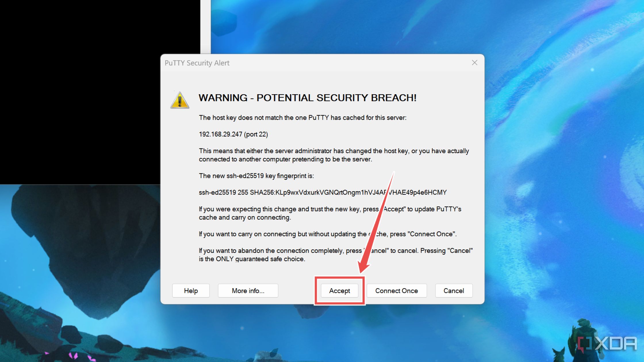Screen dimensions: 644x362
Task: Click Connect Once without caching key
Action: click(396, 290)
